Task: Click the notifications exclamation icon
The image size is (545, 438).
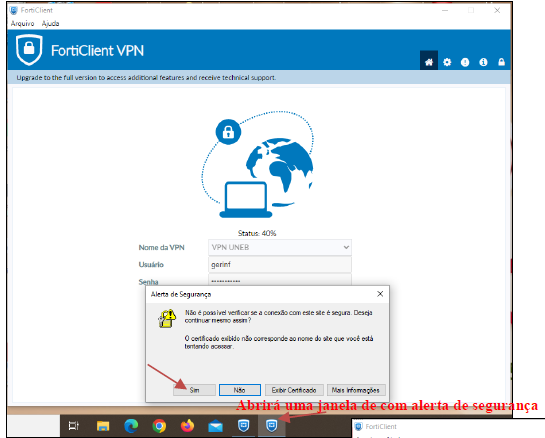Action: point(465,62)
